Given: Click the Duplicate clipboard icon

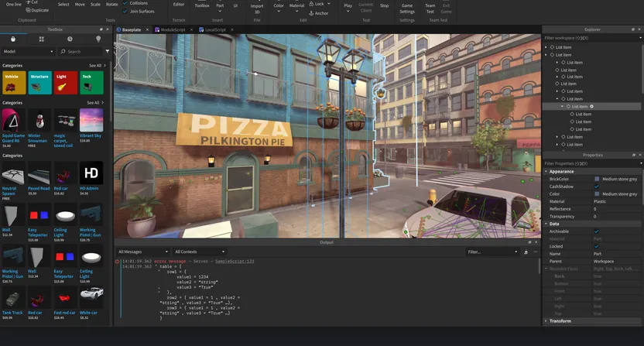Looking at the screenshot, I should click(29, 10).
